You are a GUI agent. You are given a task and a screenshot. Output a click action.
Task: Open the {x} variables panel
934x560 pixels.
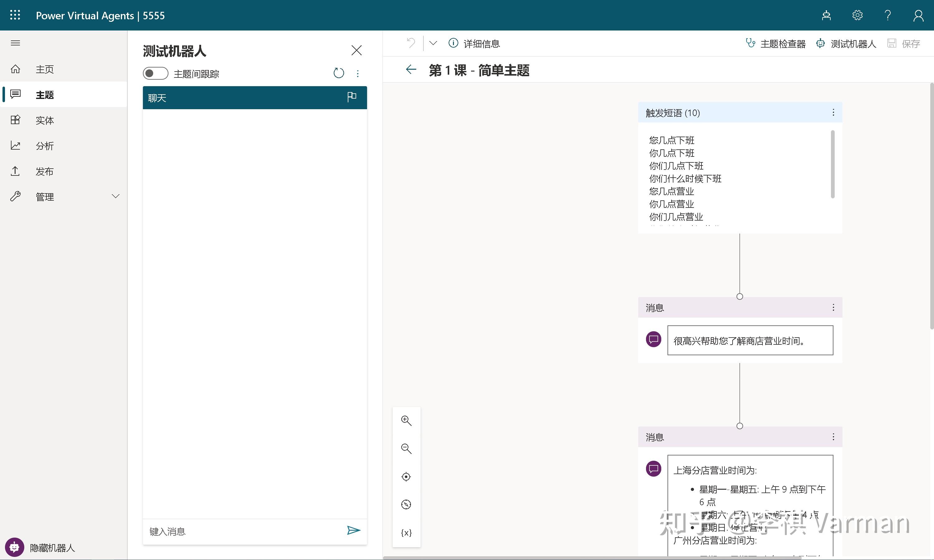click(406, 533)
